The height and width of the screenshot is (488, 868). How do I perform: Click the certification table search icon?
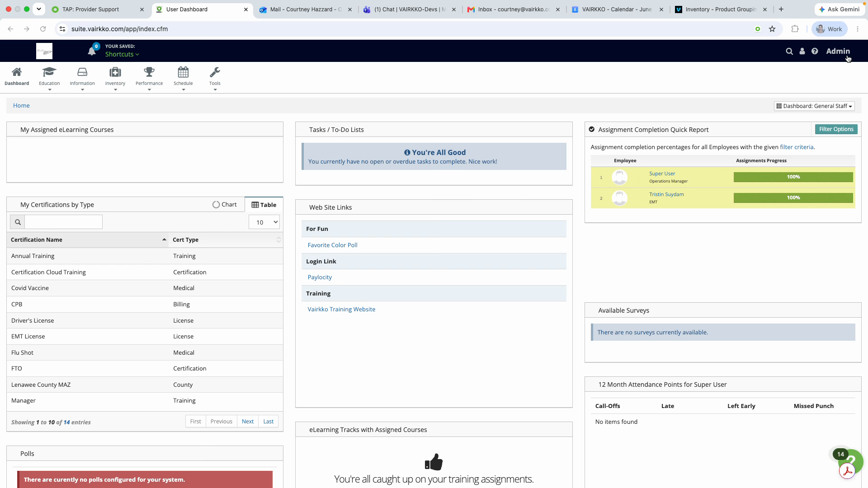pyautogui.click(x=18, y=222)
